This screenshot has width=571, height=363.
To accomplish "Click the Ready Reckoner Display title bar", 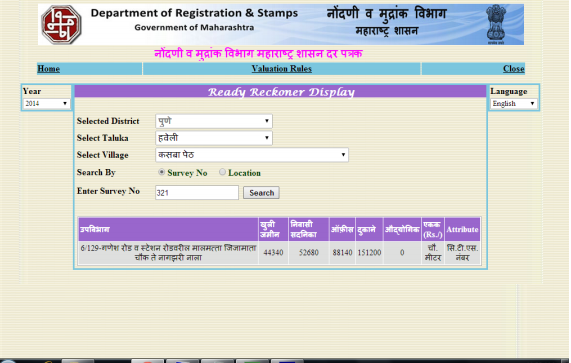I will 280,92.
